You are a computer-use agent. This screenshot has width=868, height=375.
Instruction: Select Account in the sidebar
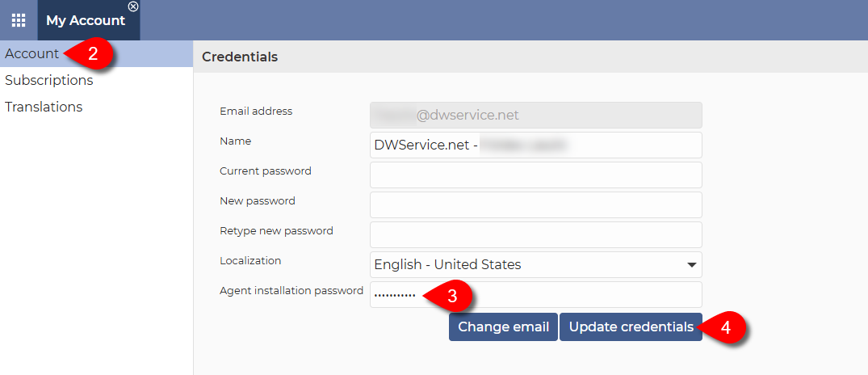31,54
